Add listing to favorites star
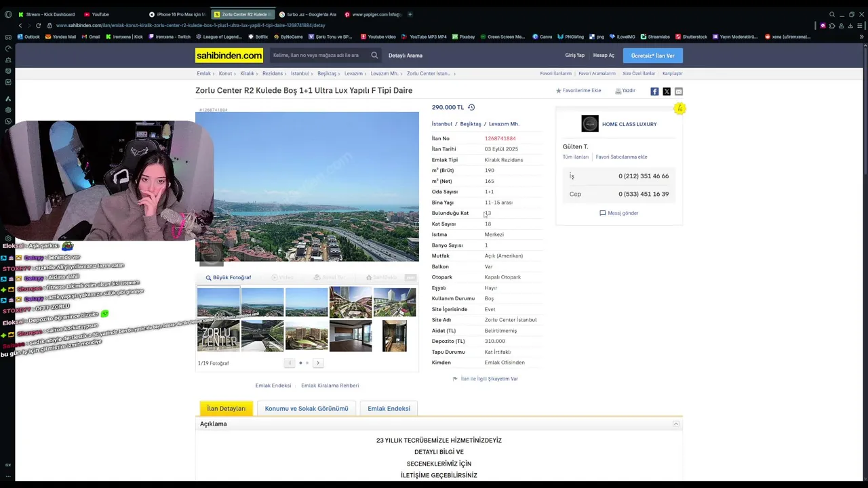 tap(559, 91)
